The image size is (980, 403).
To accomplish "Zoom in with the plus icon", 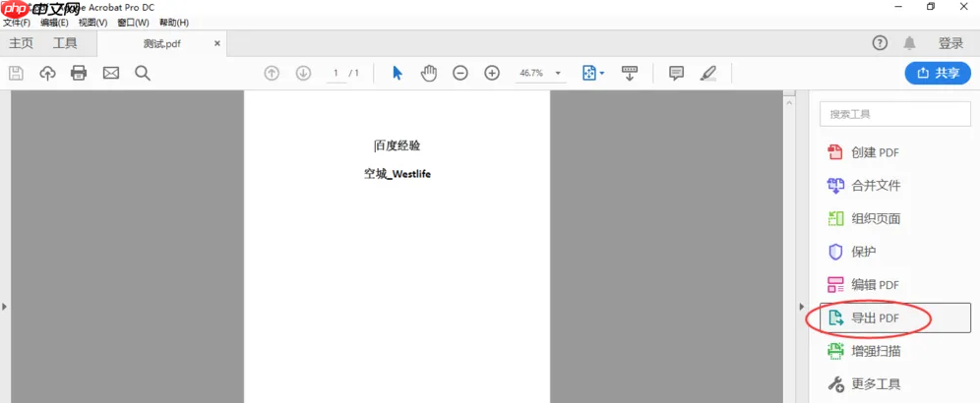I will pos(492,73).
